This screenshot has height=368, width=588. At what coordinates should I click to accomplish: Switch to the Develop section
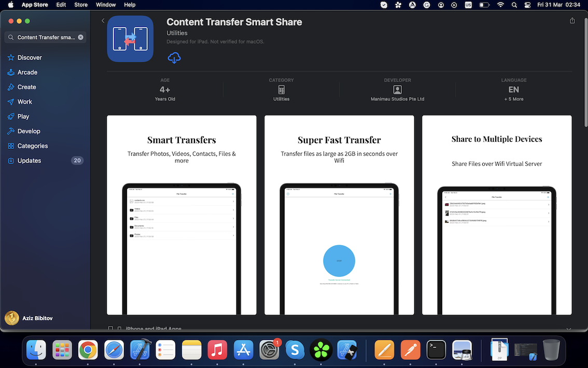click(29, 131)
